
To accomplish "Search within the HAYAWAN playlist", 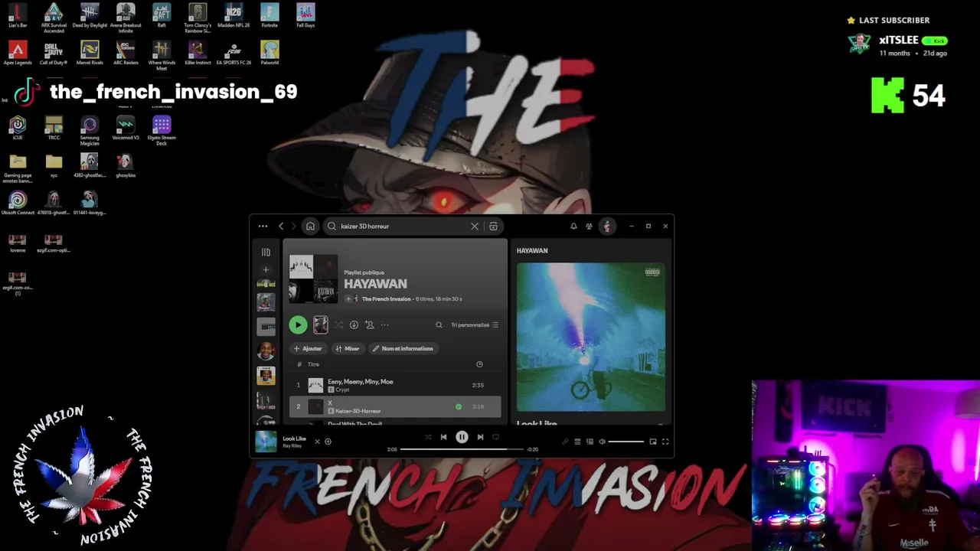I will pyautogui.click(x=439, y=325).
